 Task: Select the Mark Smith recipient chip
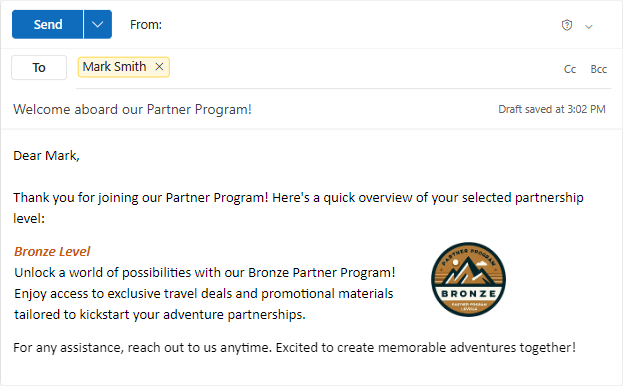[114, 67]
